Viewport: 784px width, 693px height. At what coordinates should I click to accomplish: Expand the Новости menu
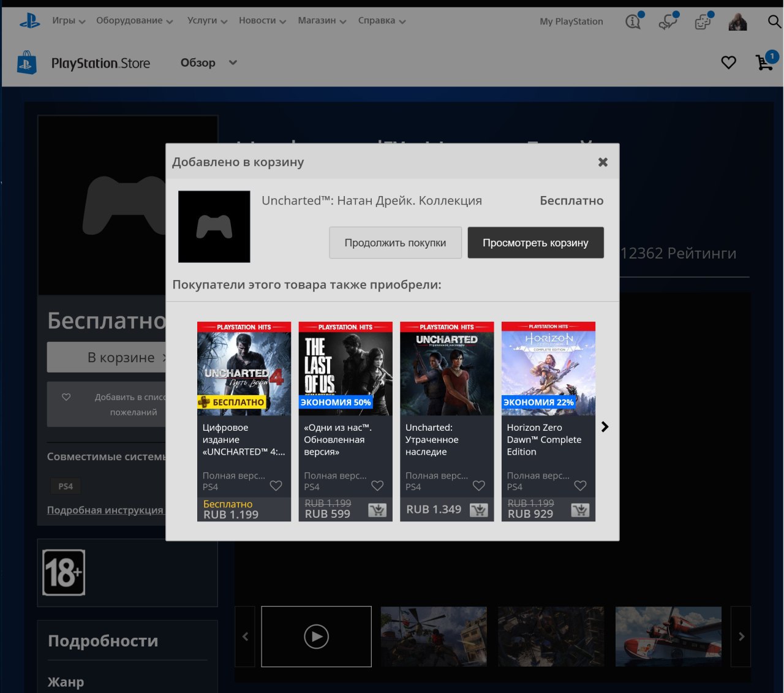[262, 21]
